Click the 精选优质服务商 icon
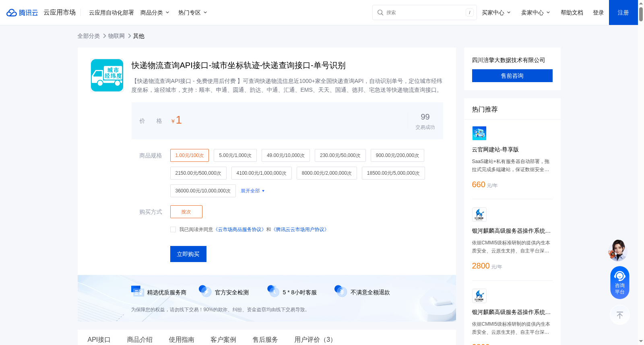This screenshot has height=345, width=644. pyautogui.click(x=138, y=291)
